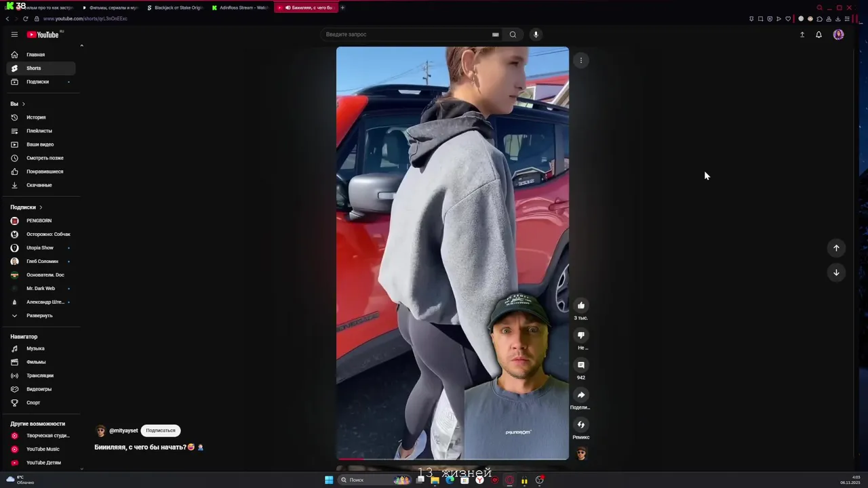Open YouTube Music link
Image resolution: width=868 pixels, height=488 pixels.
[x=41, y=449]
